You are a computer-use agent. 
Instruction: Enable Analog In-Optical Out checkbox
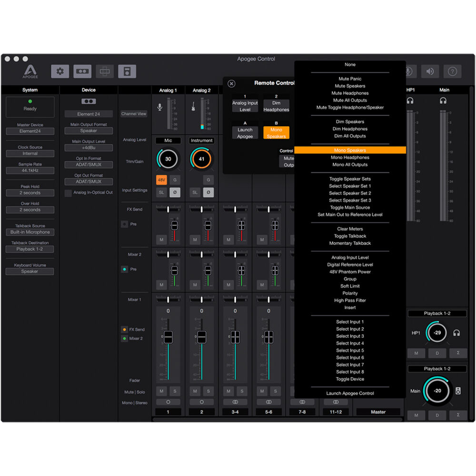[69, 193]
